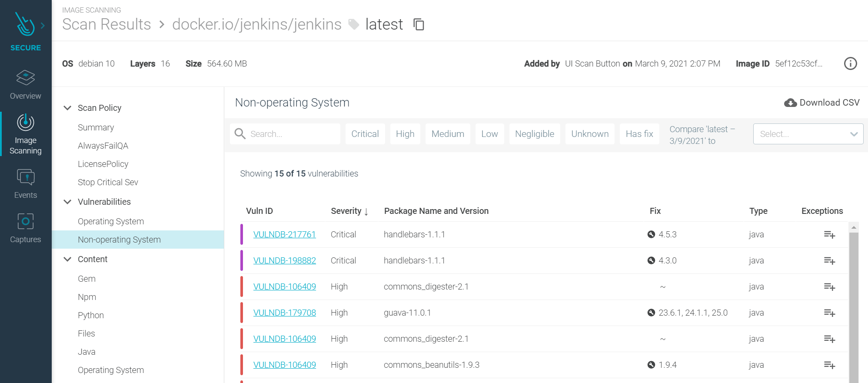Add an exception for the guava-11.0.1 row
868x383 pixels.
[x=829, y=313]
